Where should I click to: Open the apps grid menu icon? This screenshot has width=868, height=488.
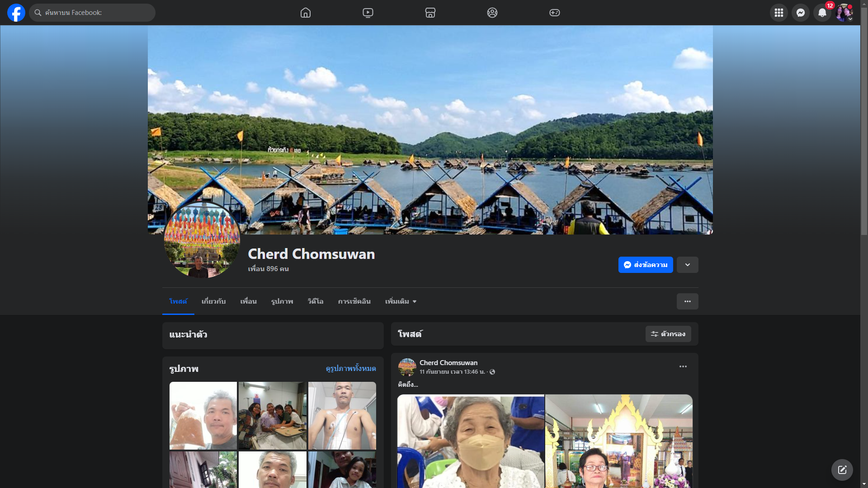(x=779, y=13)
